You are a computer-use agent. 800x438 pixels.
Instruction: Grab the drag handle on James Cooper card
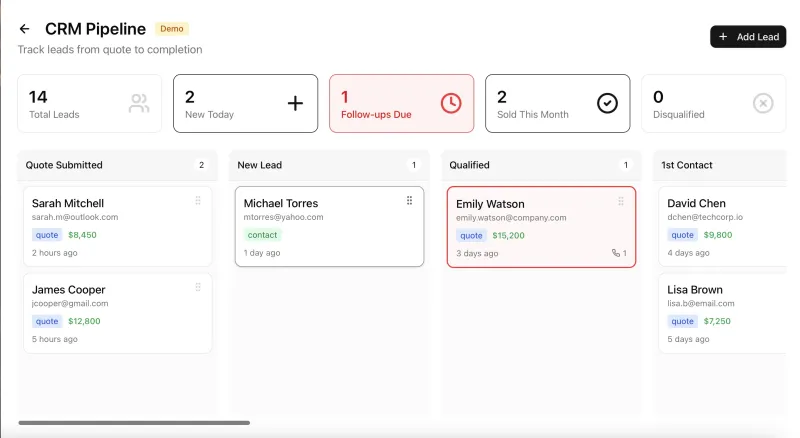[198, 287]
